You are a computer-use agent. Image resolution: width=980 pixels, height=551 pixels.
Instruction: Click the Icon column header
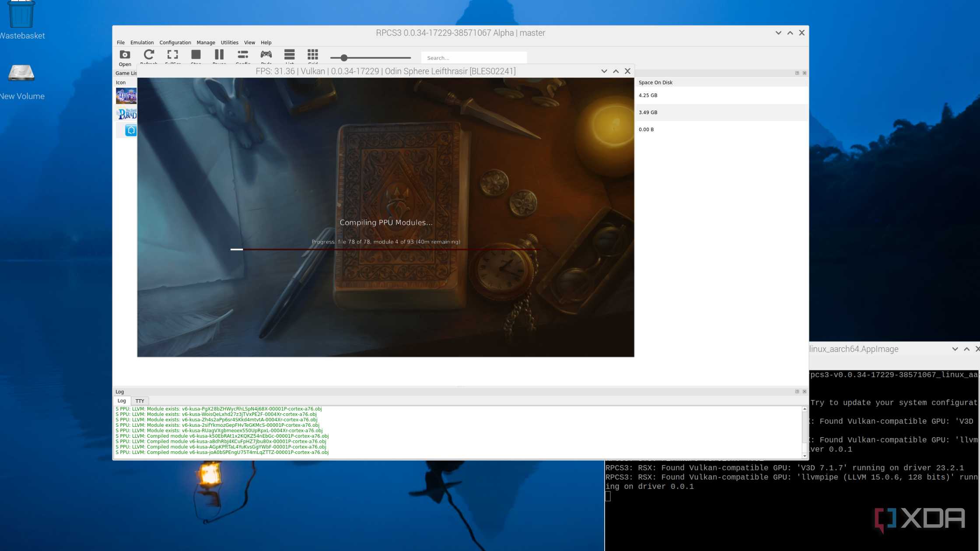pyautogui.click(x=121, y=82)
